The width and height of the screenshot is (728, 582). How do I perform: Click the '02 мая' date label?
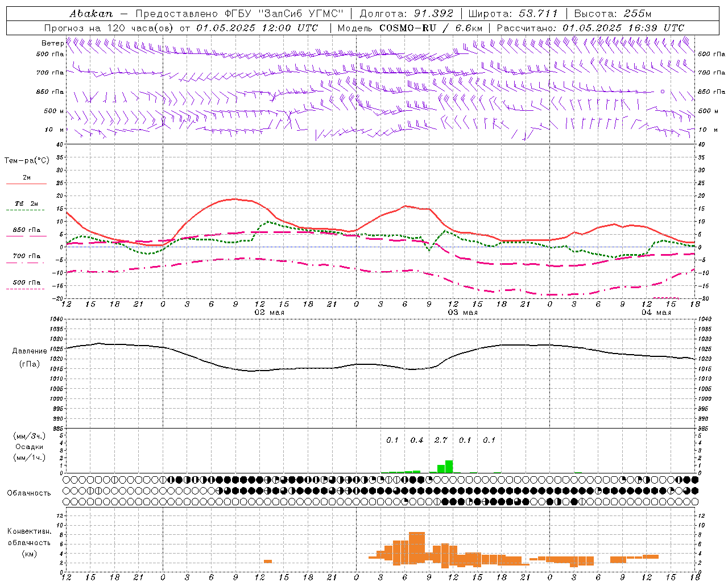[x=270, y=313]
